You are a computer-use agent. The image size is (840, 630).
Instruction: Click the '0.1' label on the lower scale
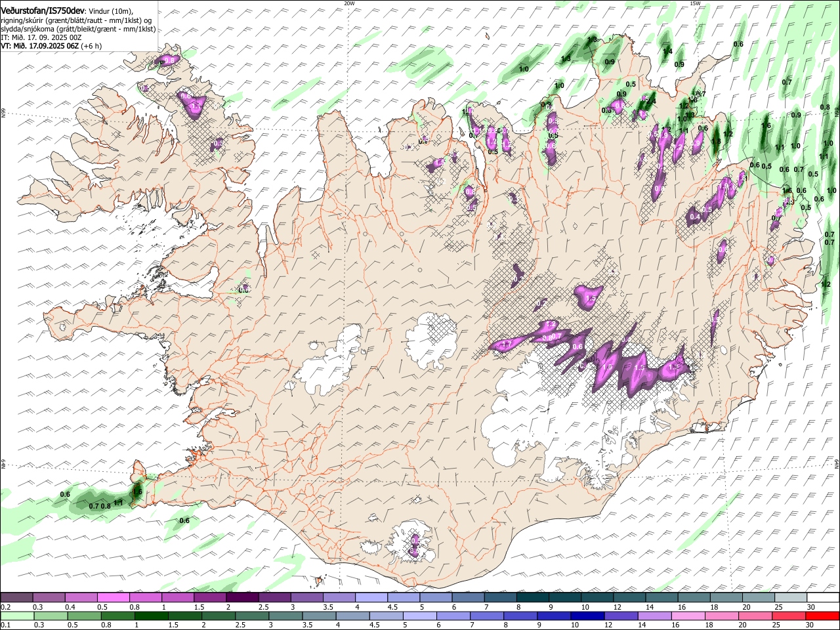coord(6,625)
